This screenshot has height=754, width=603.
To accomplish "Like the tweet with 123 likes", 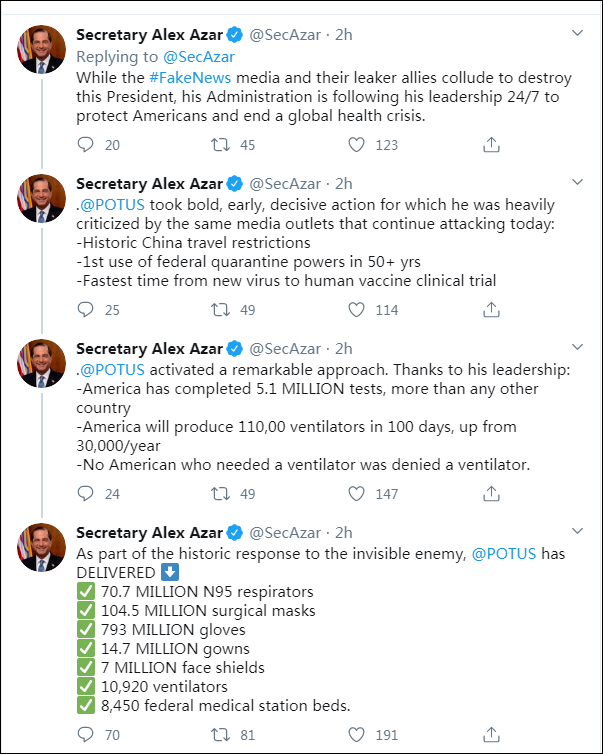I will click(x=356, y=145).
